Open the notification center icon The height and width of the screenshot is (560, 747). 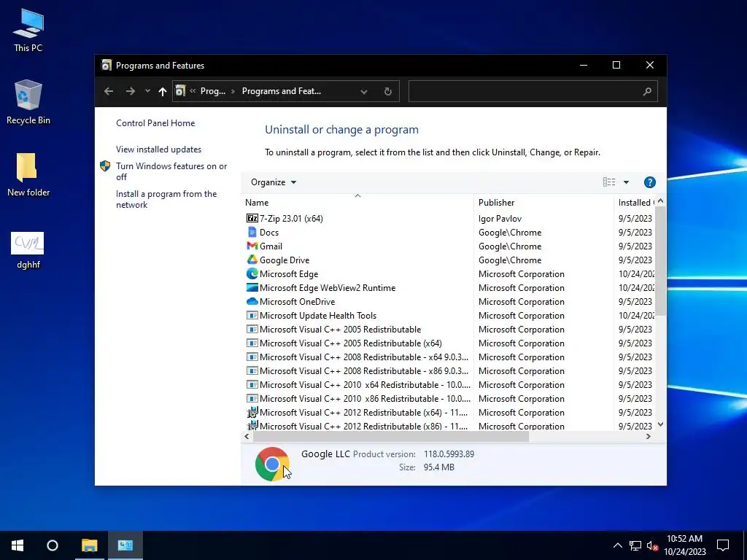723,545
